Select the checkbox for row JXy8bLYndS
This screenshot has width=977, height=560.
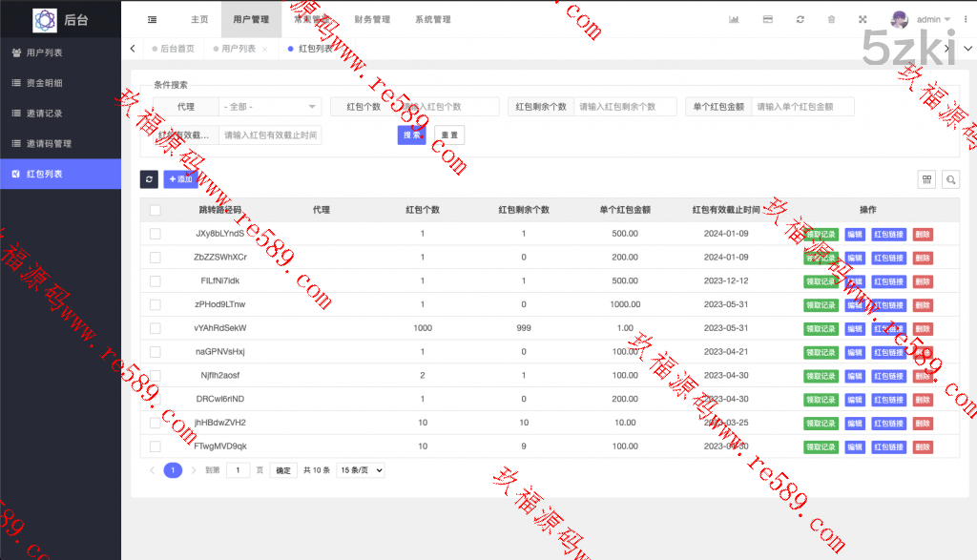coord(156,234)
